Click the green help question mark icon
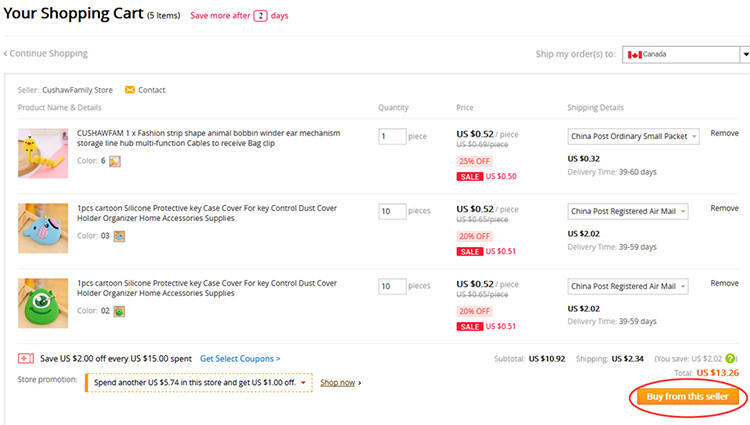 tap(731, 358)
